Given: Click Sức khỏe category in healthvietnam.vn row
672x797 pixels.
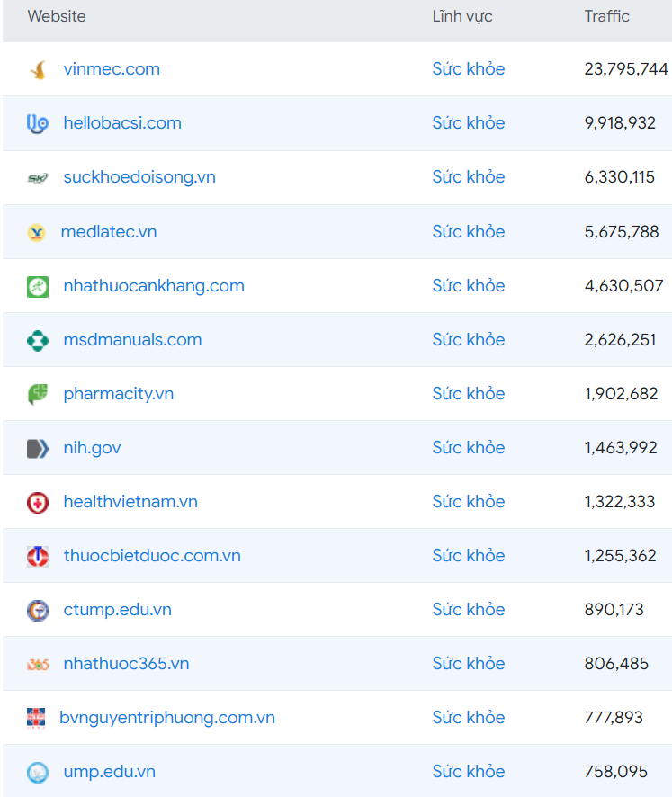Looking at the screenshot, I should pyautogui.click(x=469, y=501).
